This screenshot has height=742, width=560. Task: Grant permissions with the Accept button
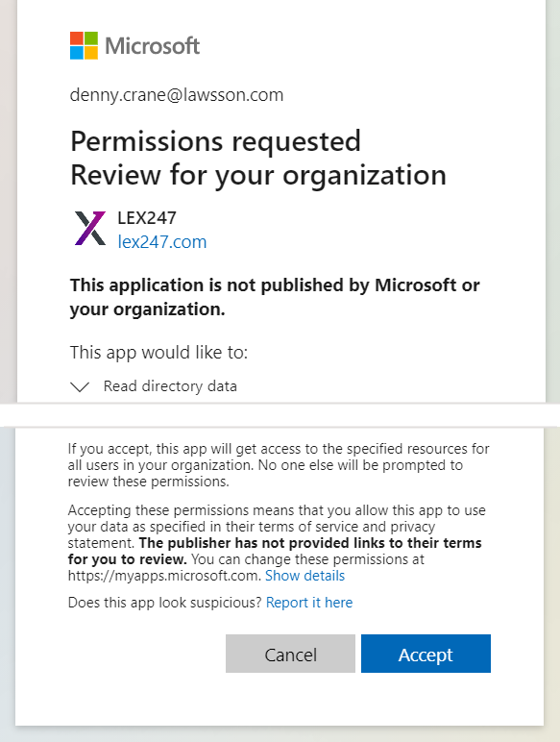click(426, 654)
